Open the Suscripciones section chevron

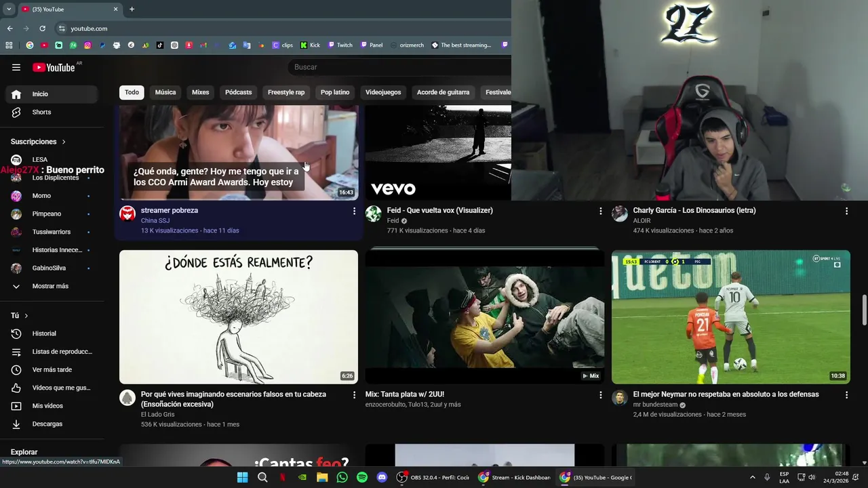pos(64,142)
